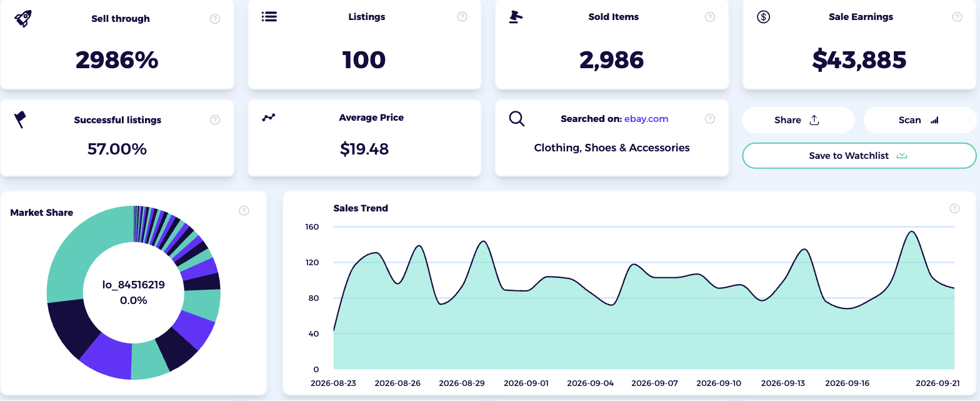Click the trend line icon on Average Price
Viewport: 980px width, 401px height.
(x=269, y=117)
